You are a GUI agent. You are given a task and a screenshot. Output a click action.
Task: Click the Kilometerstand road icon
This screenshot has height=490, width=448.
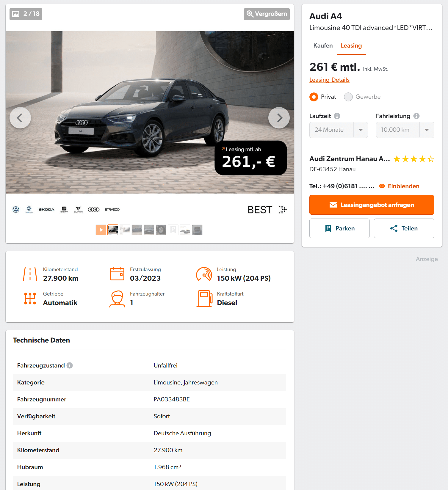(x=30, y=274)
